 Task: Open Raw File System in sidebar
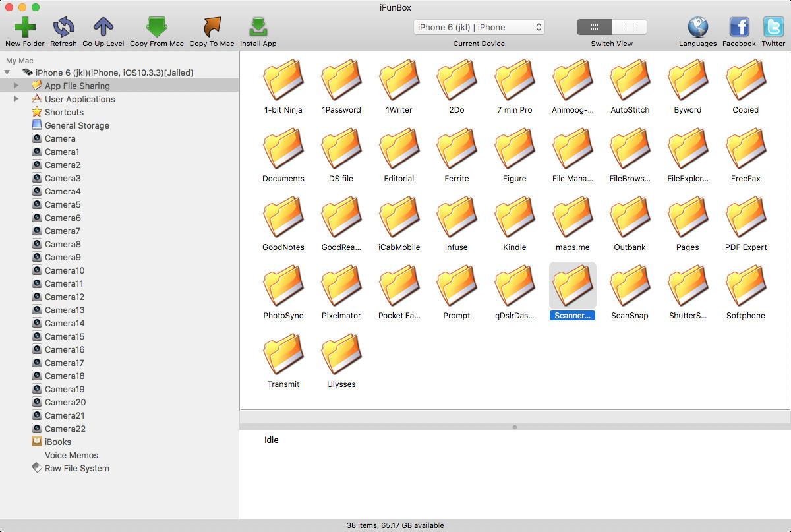click(x=76, y=468)
